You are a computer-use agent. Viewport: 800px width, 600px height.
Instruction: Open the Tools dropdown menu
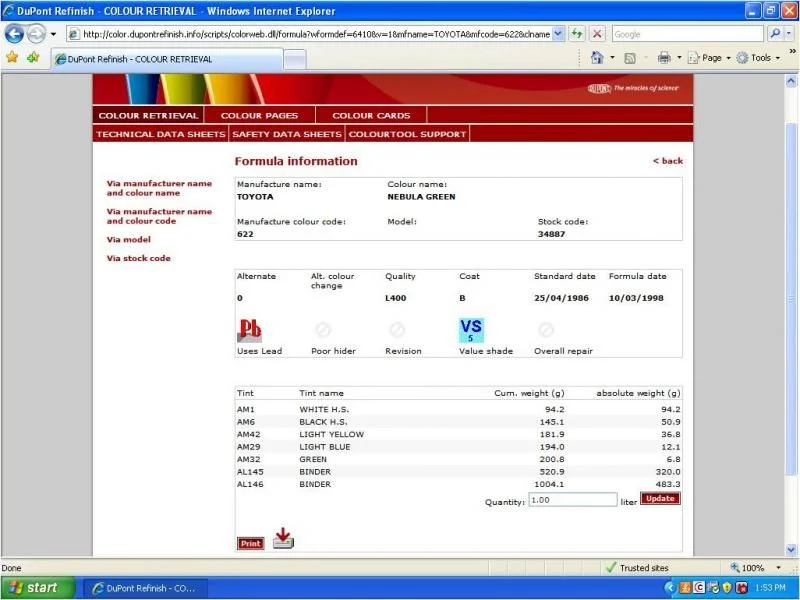click(x=761, y=58)
